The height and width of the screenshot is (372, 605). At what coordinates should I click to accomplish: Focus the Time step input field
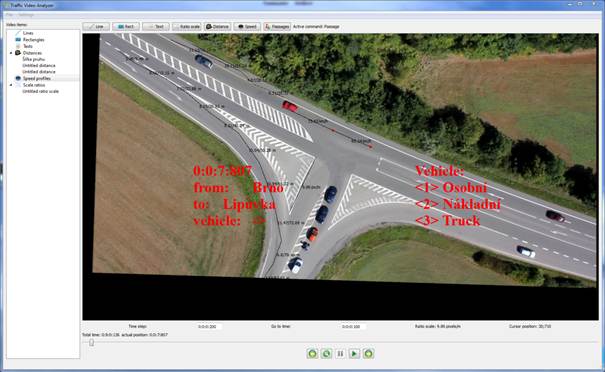(209, 326)
